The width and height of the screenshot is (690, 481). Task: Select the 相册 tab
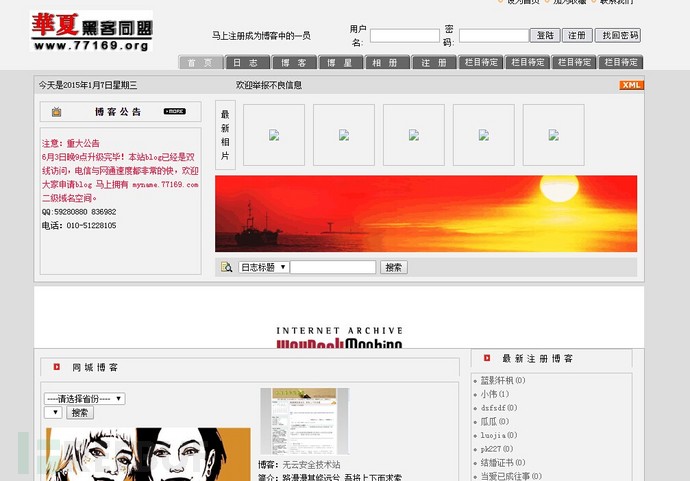(x=387, y=62)
